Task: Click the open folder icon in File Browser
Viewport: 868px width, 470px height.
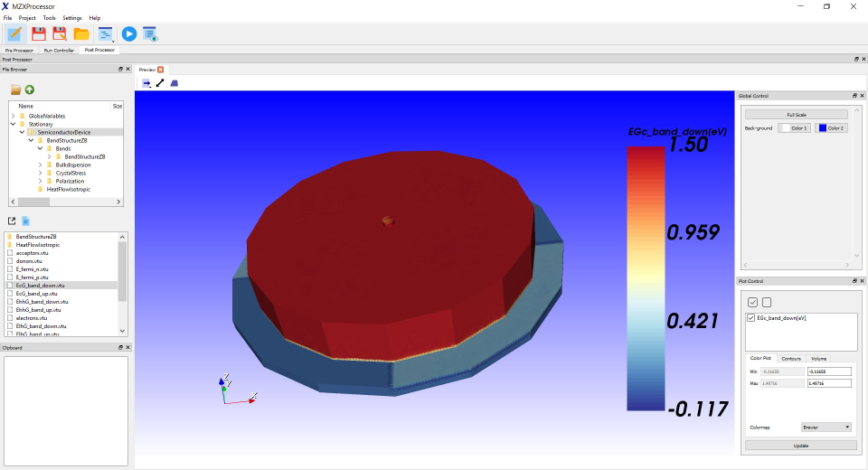Action: click(x=15, y=89)
